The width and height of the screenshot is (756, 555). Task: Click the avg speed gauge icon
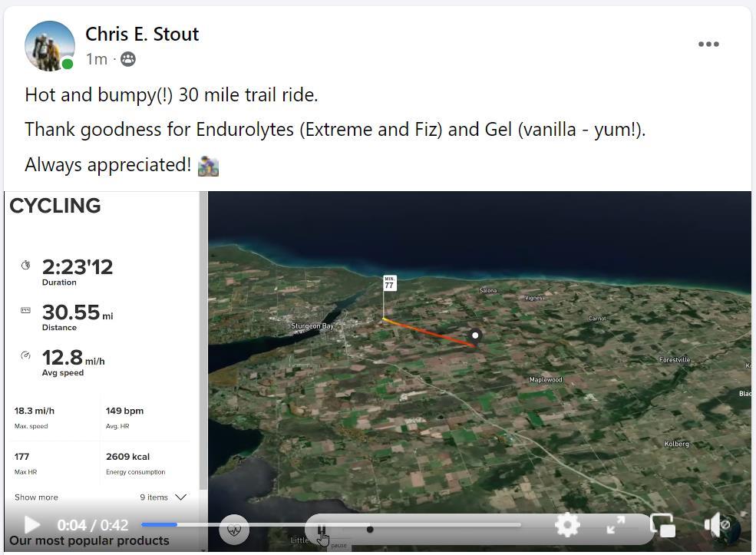(25, 355)
